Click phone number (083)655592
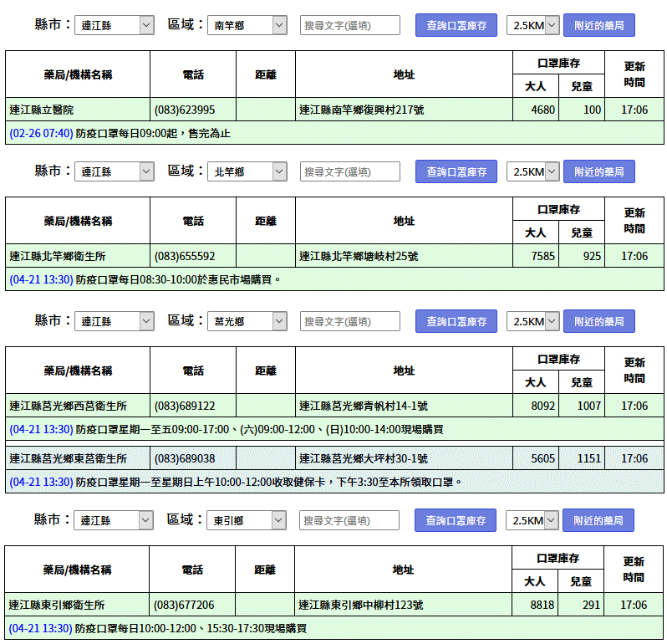This screenshot has width=667, height=644. (x=184, y=256)
